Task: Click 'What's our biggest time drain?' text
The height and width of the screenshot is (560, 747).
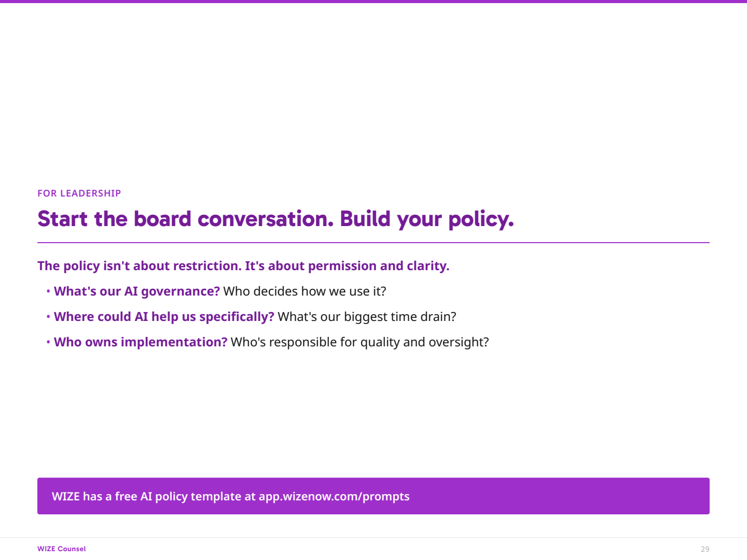Action: 367,317
